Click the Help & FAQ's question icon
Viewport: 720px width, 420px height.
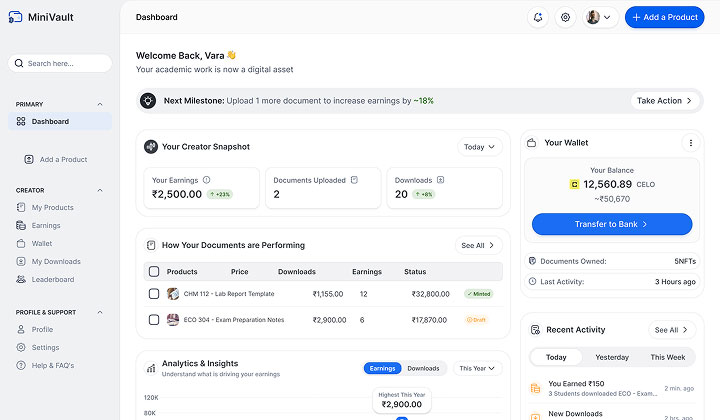21,365
